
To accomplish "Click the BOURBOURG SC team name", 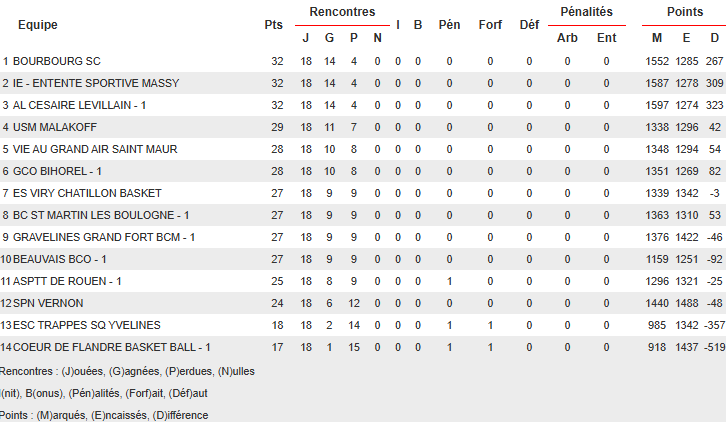I will 57,61.
